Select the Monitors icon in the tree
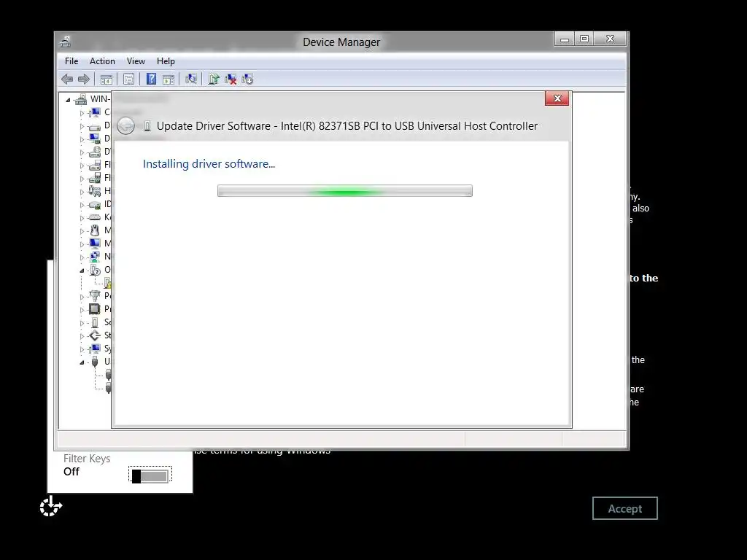The height and width of the screenshot is (560, 747). click(95, 244)
